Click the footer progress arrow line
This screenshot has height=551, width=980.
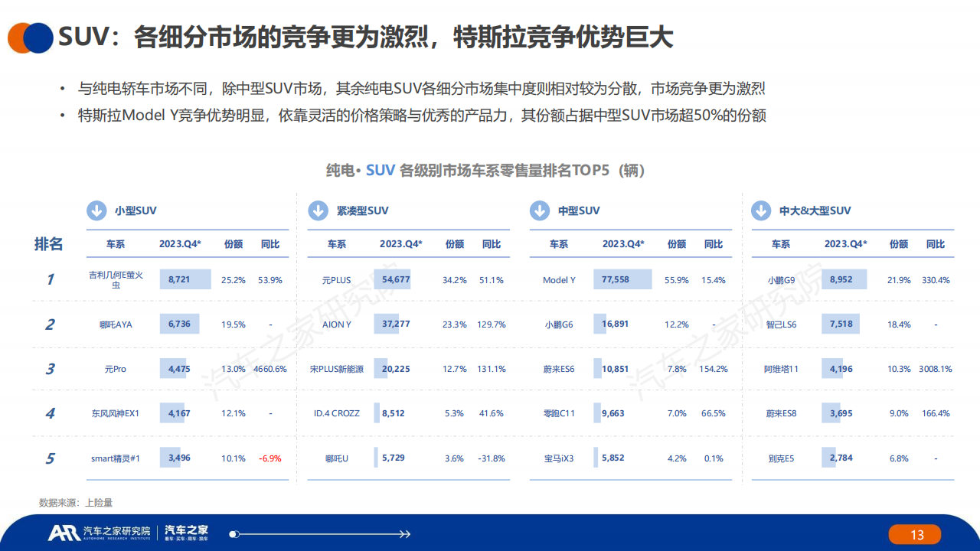320,533
